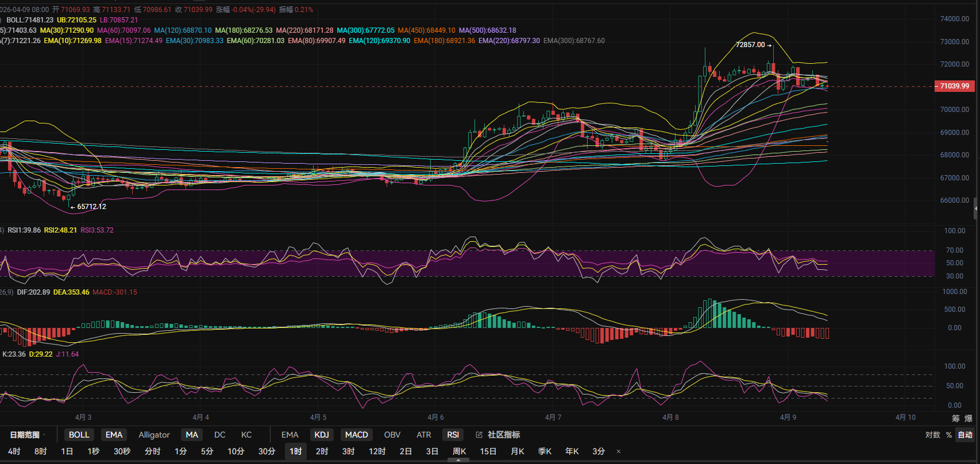
Task: Close the timeframe bar with the × icon
Action: coord(619,451)
